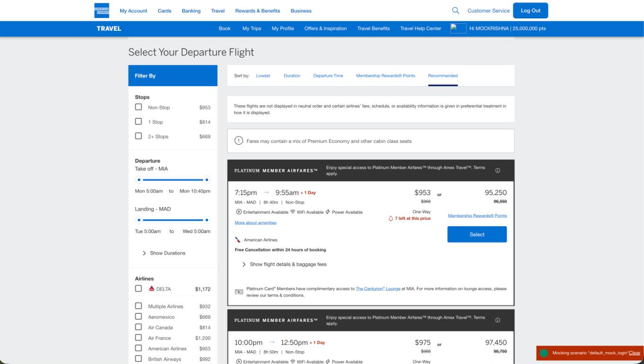Image resolution: width=644 pixels, height=364 pixels.
Task: Click the Take off MIA right slider handle
Action: click(x=207, y=180)
